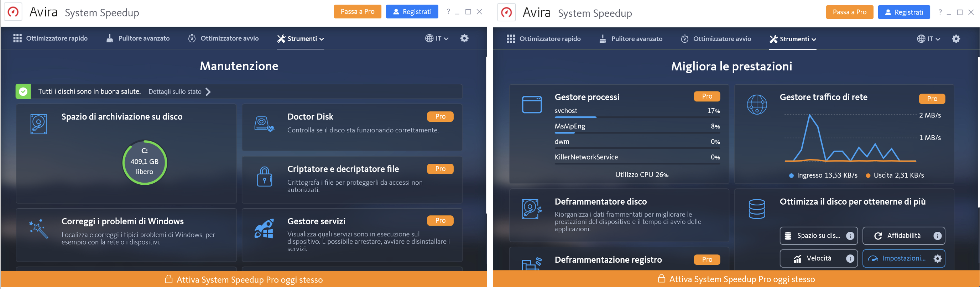Click the Avira logo in left window

[x=13, y=12]
